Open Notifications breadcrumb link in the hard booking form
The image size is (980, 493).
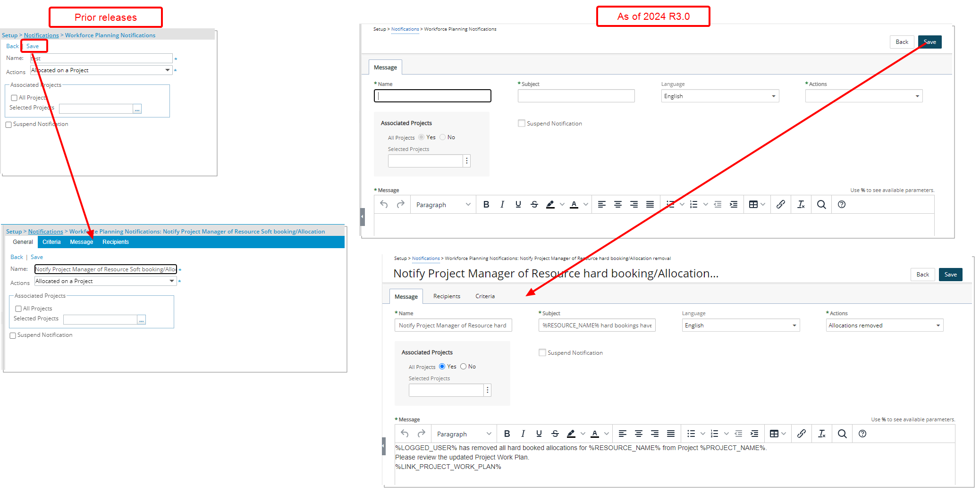[426, 259]
